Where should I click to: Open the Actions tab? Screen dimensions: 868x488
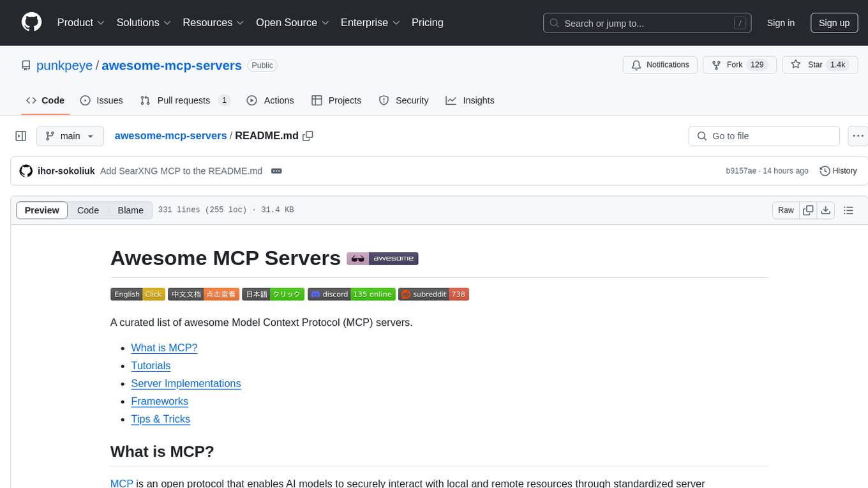(x=270, y=100)
